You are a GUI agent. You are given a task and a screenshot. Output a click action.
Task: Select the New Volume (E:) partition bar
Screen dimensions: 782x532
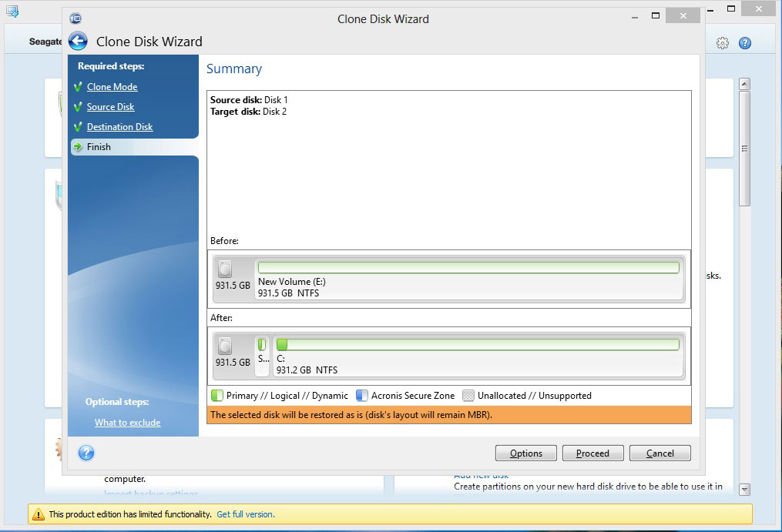[468, 268]
